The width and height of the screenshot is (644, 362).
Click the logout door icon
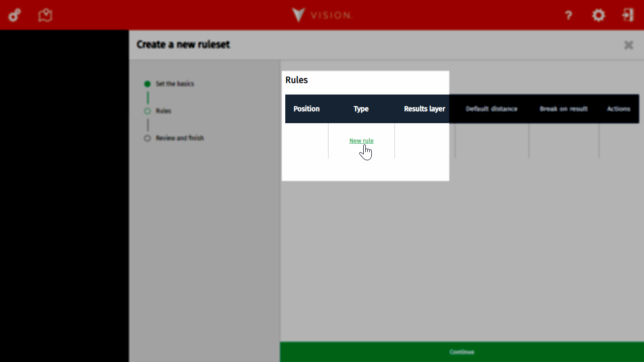[628, 15]
